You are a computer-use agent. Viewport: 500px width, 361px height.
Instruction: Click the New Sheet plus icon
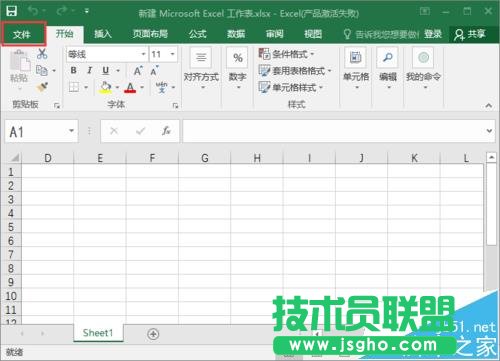pyautogui.click(x=153, y=334)
